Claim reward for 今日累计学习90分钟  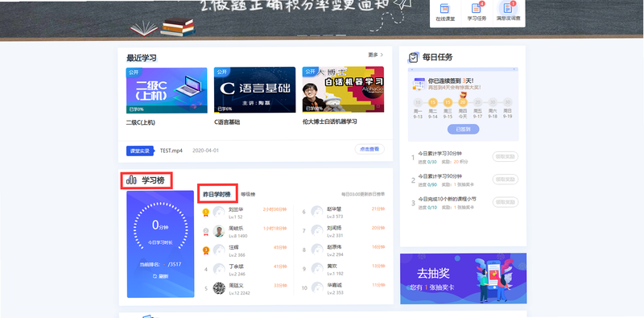click(x=506, y=180)
